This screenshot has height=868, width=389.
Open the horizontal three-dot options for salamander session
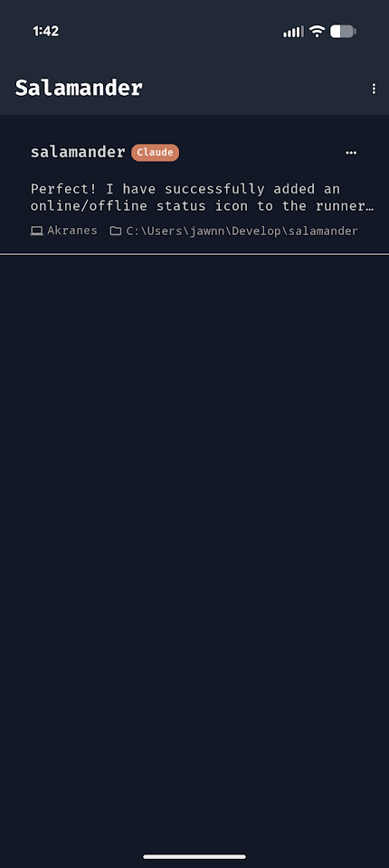351,153
